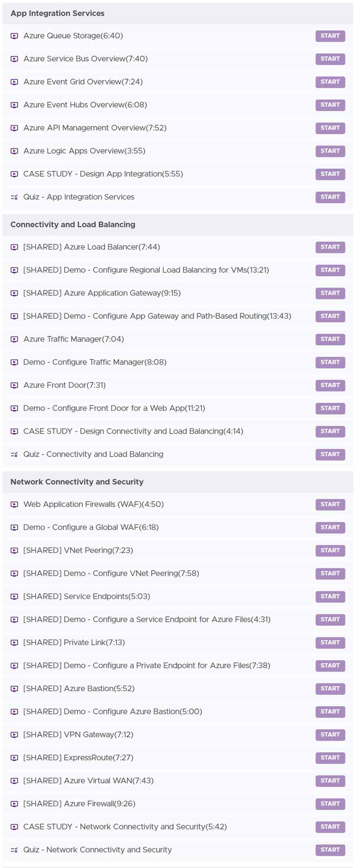Open the [SHARED] Azure Application Gateway(9:15) title
Screen dimensions: 354x868
[x=102, y=293]
